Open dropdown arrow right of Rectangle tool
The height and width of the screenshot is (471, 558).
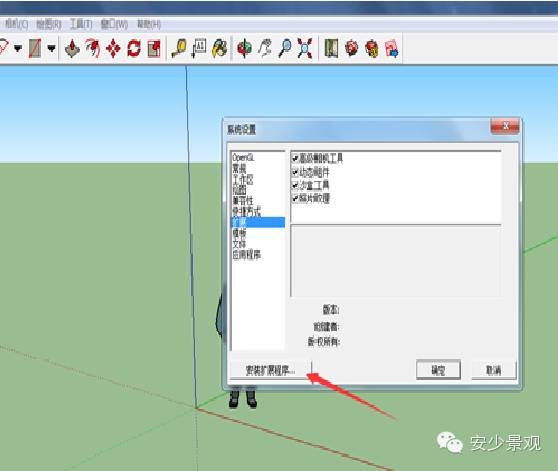[52, 48]
